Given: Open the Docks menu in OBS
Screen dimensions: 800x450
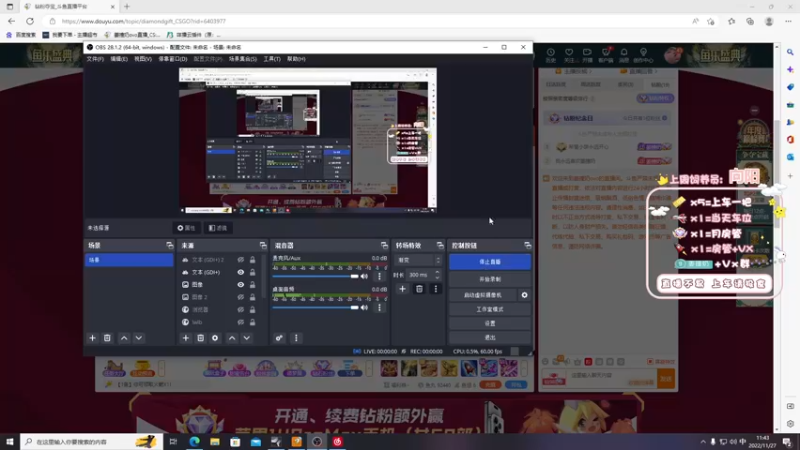Looking at the screenshot, I should (x=172, y=59).
